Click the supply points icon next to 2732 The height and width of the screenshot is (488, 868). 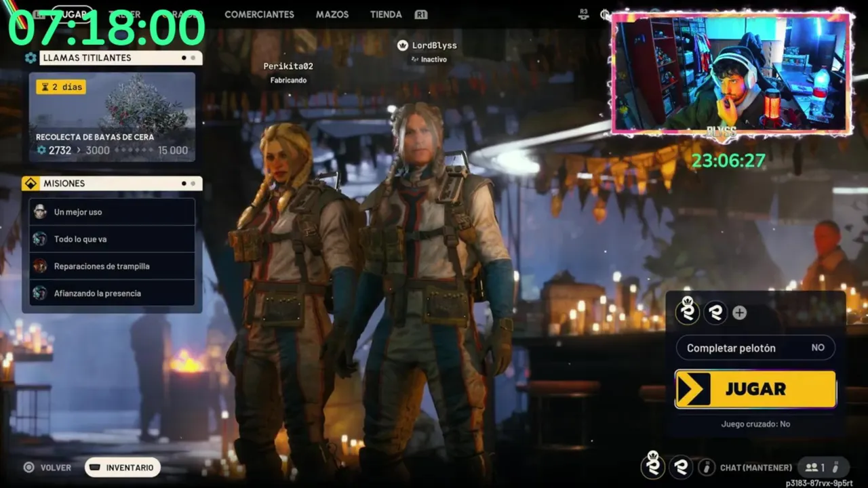click(41, 150)
